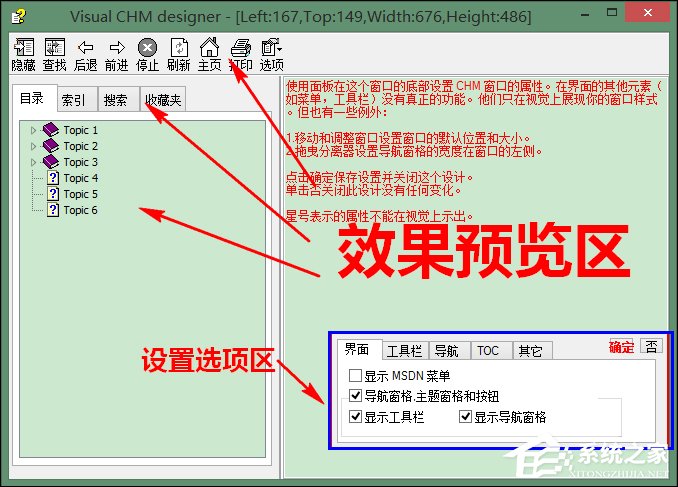Image resolution: width=678 pixels, height=487 pixels.
Task: Open the 收藏夹 tab
Action: 163,100
